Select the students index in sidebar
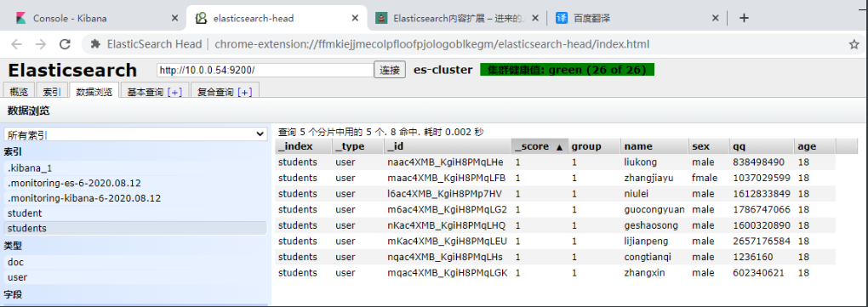The image size is (868, 307). (135, 228)
